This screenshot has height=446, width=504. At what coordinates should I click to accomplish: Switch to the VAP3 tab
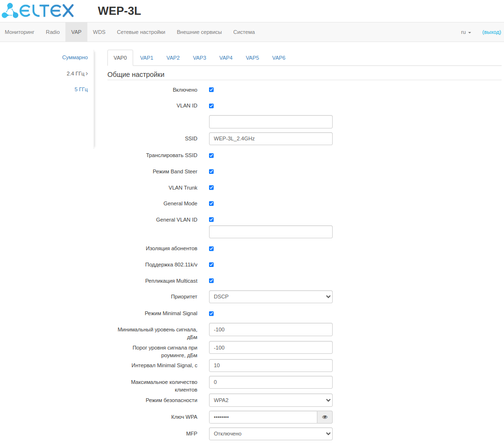coord(199,58)
